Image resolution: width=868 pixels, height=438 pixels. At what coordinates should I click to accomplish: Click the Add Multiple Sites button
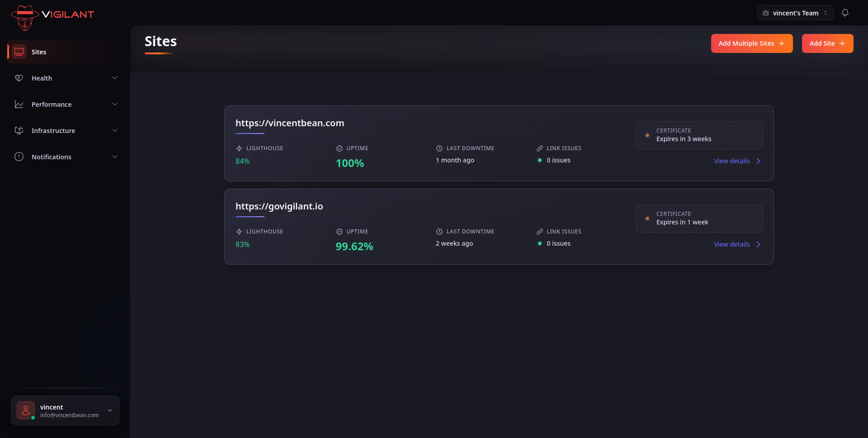(x=751, y=43)
